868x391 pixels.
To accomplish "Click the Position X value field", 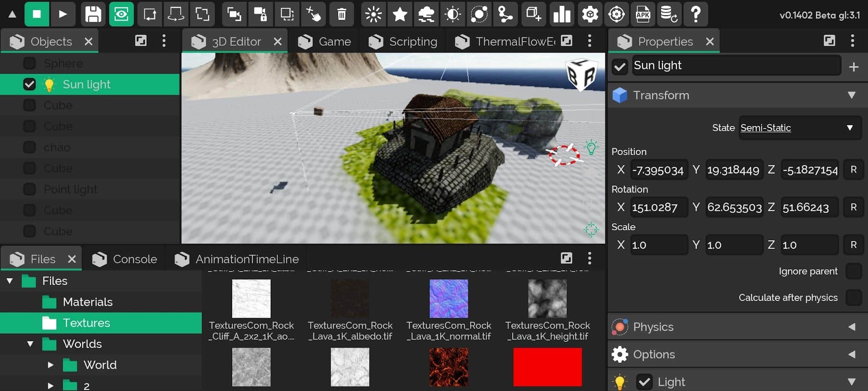I will click(658, 170).
